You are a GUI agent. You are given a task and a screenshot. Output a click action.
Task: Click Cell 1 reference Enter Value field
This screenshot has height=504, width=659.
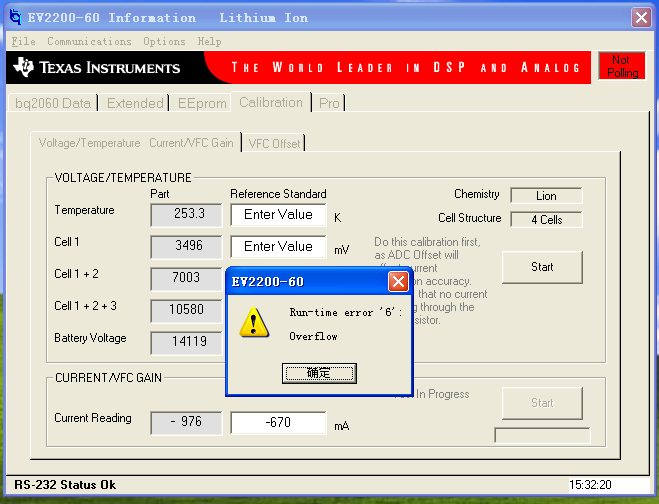(x=278, y=246)
